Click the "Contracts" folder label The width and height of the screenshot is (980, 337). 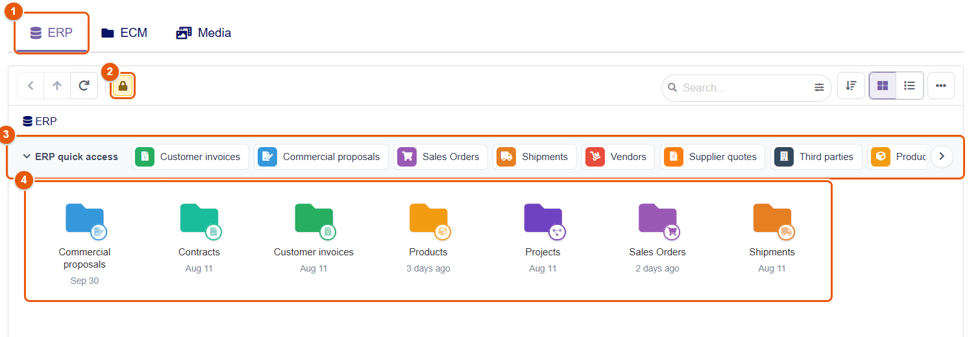click(199, 252)
